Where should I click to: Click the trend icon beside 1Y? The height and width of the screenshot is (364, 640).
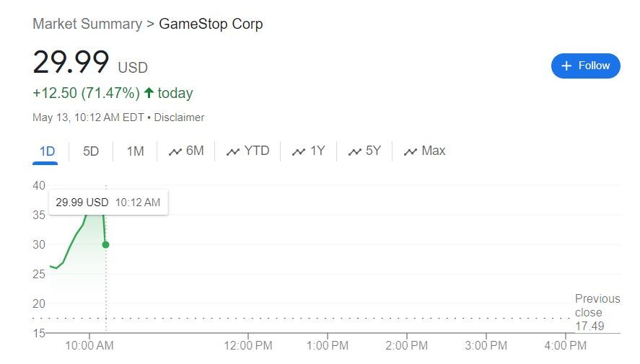point(299,151)
